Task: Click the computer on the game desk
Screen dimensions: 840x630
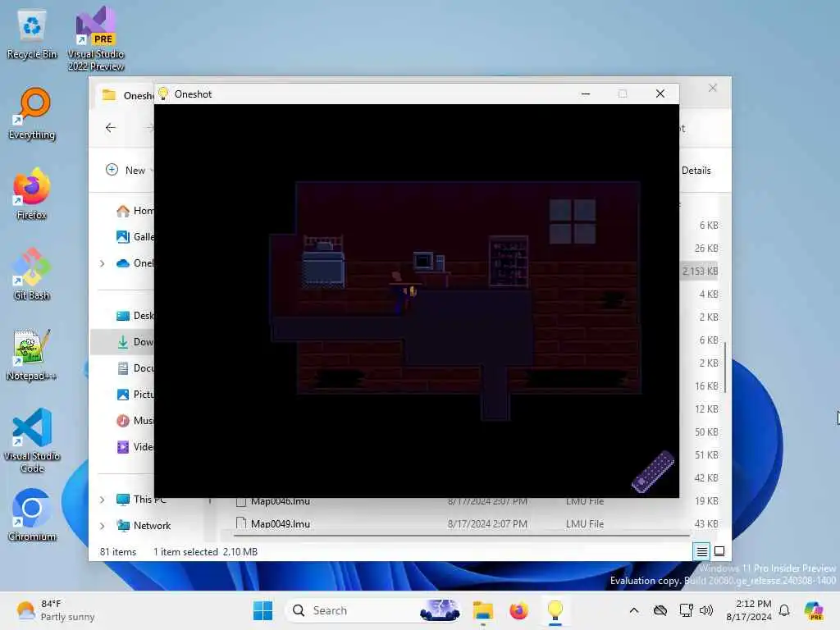Action: 428,262
